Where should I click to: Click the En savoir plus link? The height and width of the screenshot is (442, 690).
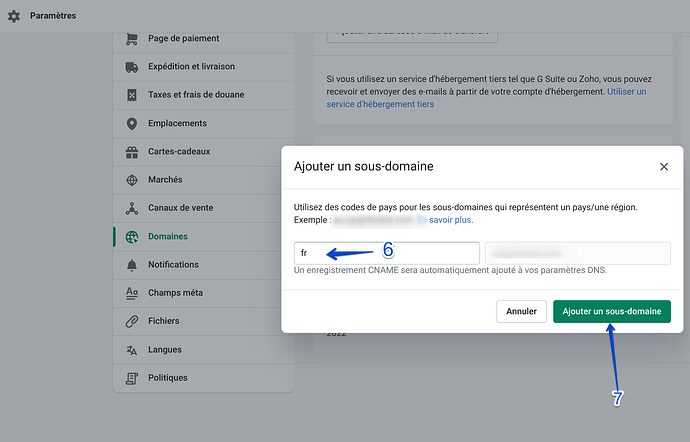[x=445, y=220]
